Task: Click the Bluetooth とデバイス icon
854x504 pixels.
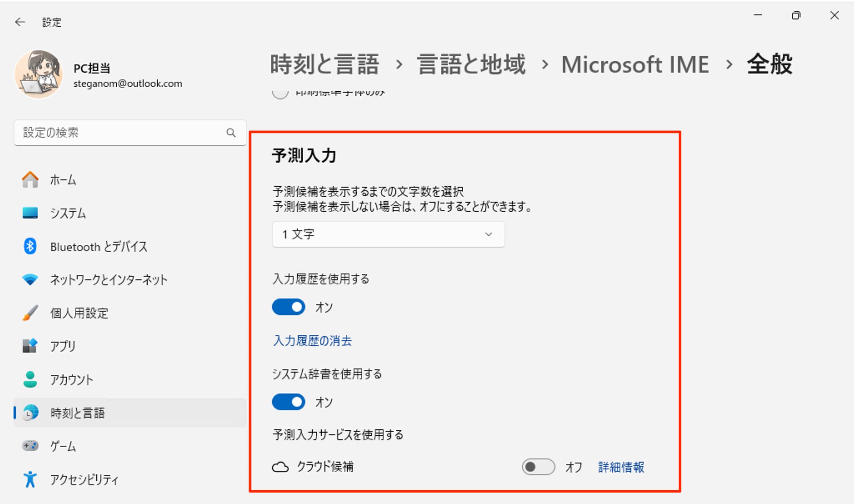Action: click(x=30, y=246)
